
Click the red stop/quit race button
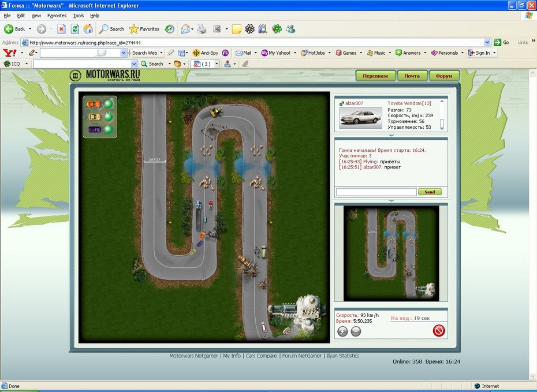(439, 330)
